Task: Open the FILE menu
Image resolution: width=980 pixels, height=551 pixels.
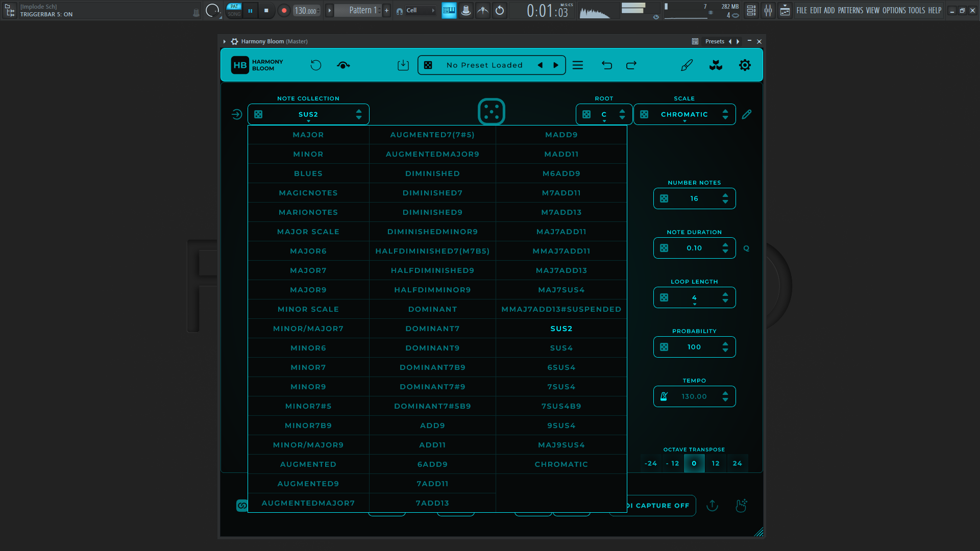Action: (801, 10)
